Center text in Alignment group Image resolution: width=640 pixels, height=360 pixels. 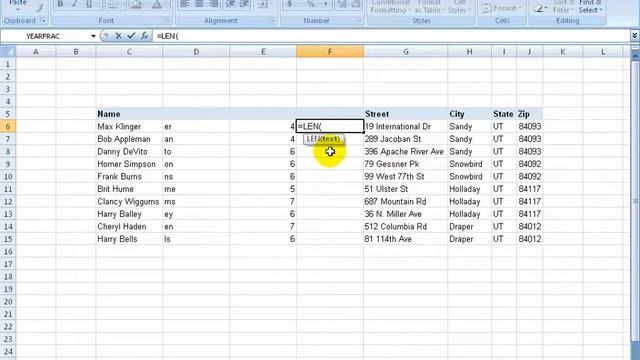click(199, 4)
